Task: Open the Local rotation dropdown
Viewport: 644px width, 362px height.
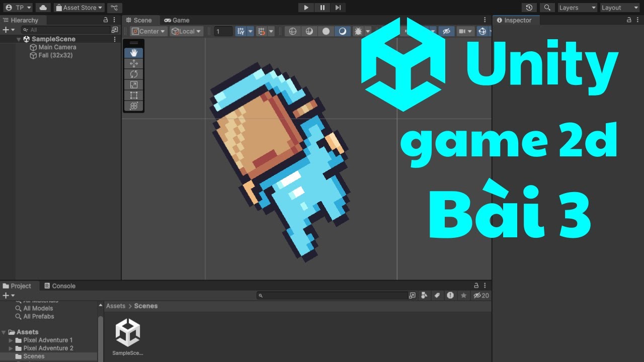Action: coord(186,31)
